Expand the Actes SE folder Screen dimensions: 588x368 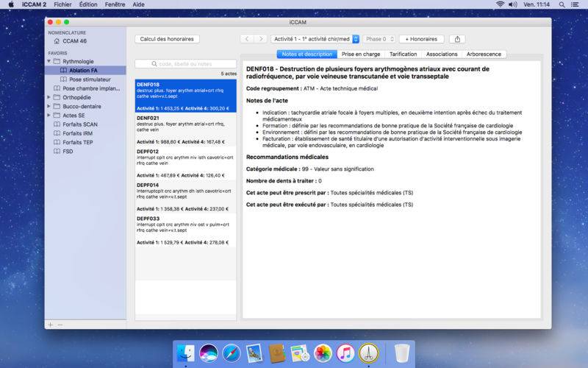[49, 116]
